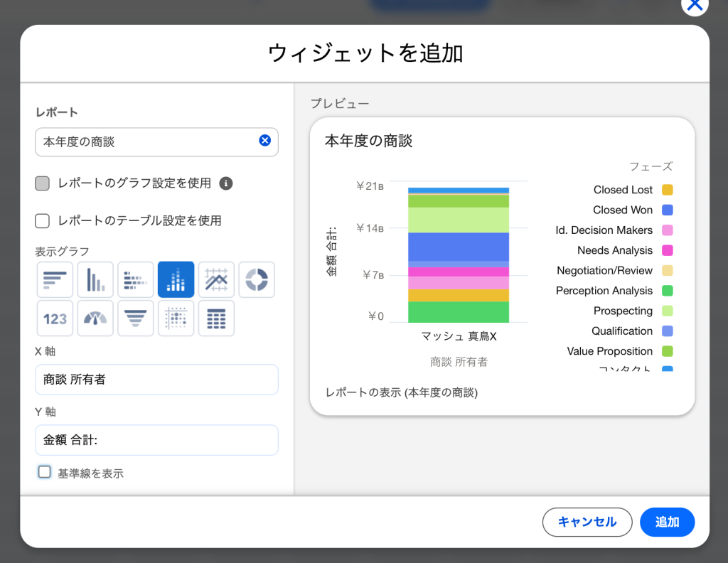This screenshot has height=563, width=728.
Task: Click the キャンセル button
Action: [x=587, y=522]
